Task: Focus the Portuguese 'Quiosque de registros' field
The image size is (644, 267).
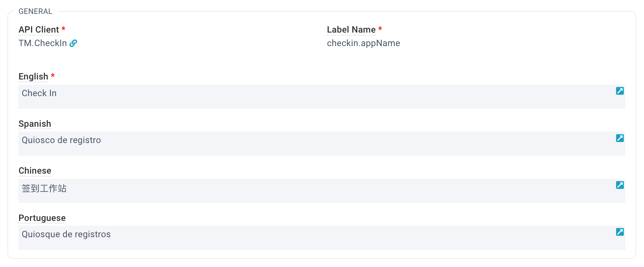Action: pyautogui.click(x=322, y=238)
